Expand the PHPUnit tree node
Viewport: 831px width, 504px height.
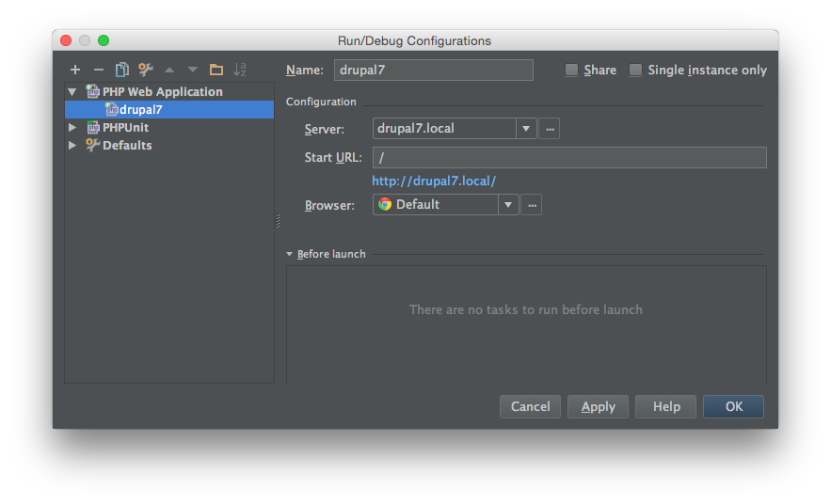72,127
